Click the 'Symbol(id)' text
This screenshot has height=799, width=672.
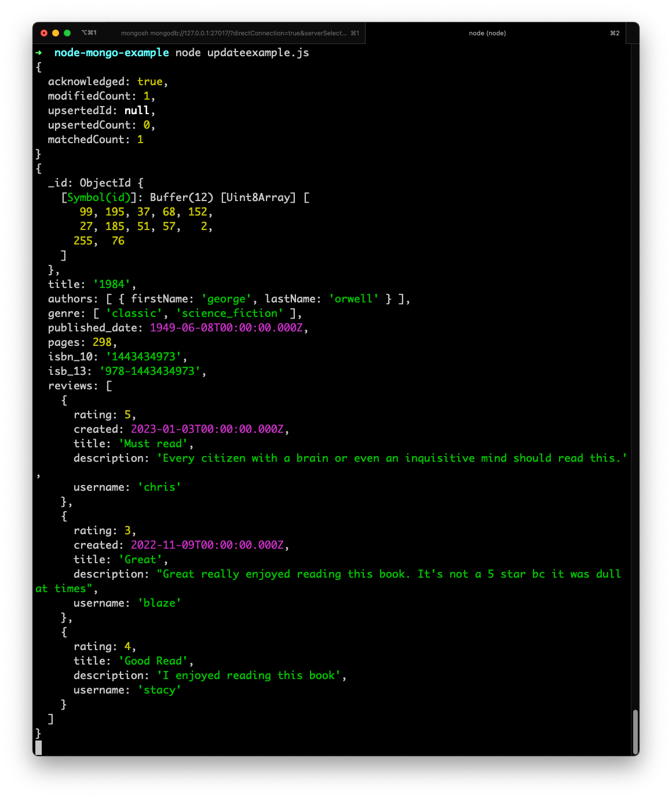pos(99,198)
